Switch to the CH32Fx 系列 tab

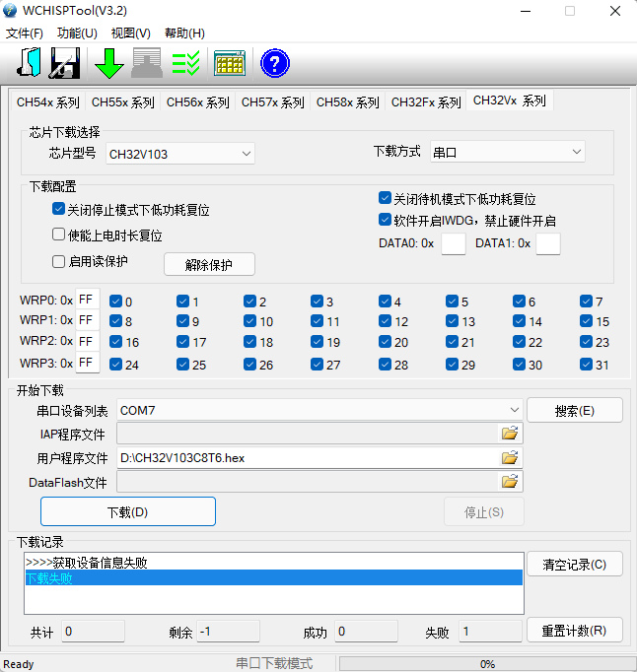(x=426, y=102)
